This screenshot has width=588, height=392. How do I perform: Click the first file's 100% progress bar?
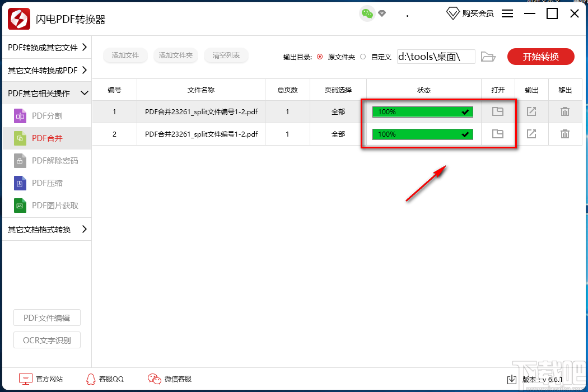click(x=422, y=111)
